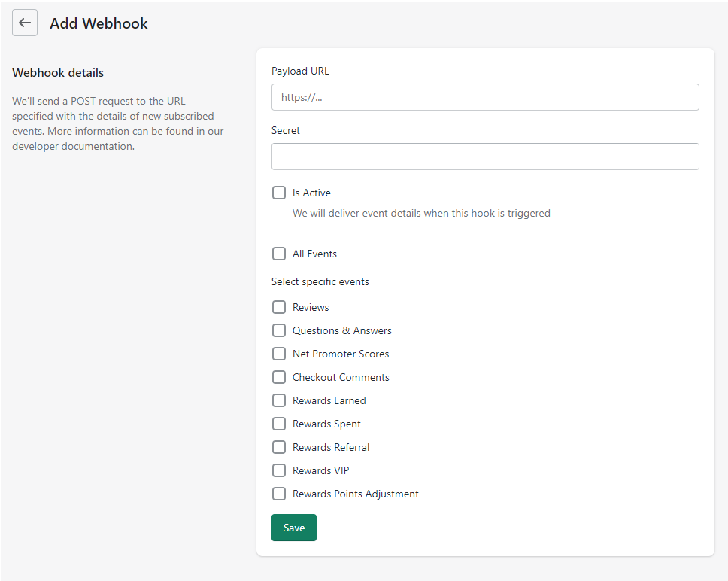Tick the Rewards Spent checkbox
The image size is (728, 581).
[x=279, y=424]
